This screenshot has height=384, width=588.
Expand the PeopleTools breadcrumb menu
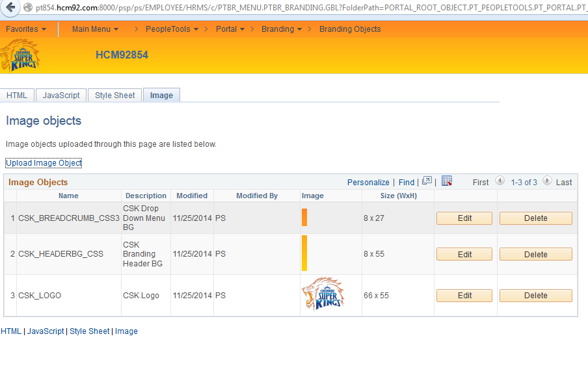pos(172,29)
